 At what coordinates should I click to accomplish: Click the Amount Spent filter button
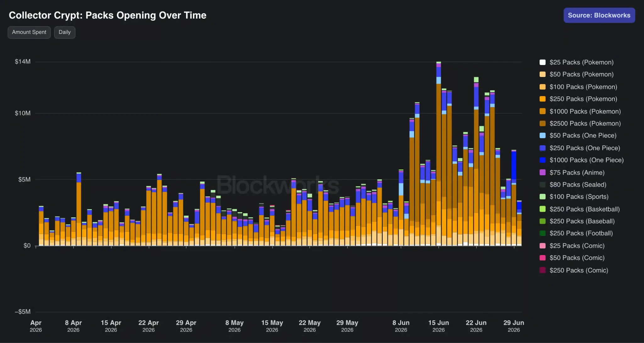point(29,32)
